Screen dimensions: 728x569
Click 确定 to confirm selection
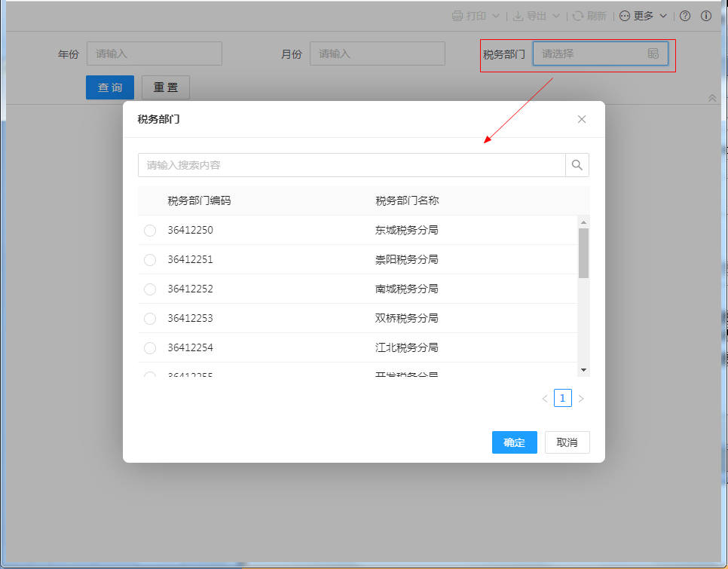pos(514,442)
